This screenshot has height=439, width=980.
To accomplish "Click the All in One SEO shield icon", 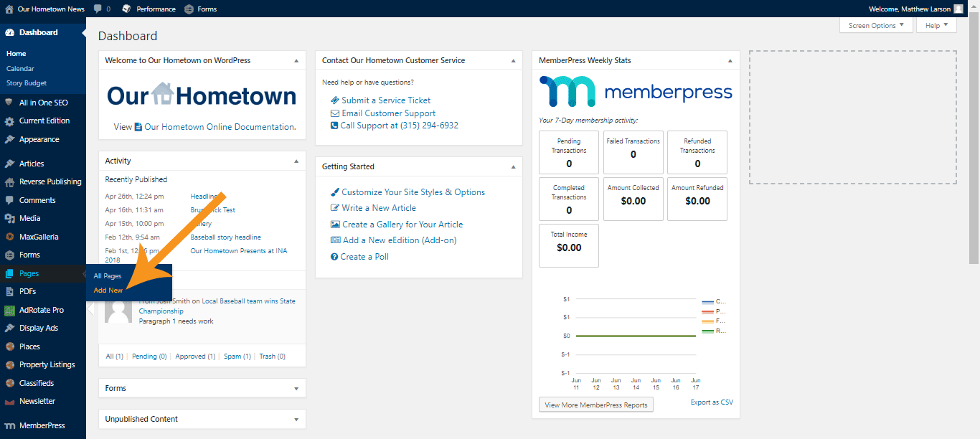I will (x=9, y=103).
